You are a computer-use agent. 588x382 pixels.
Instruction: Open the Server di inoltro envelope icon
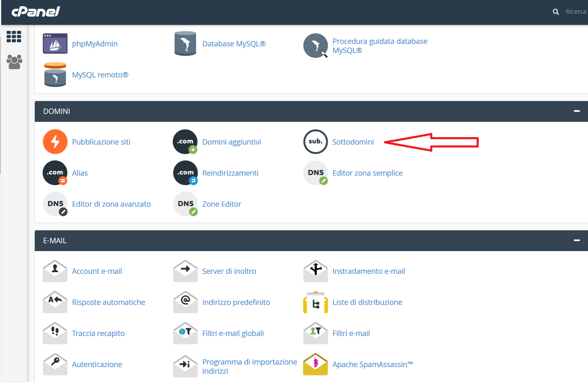click(185, 271)
